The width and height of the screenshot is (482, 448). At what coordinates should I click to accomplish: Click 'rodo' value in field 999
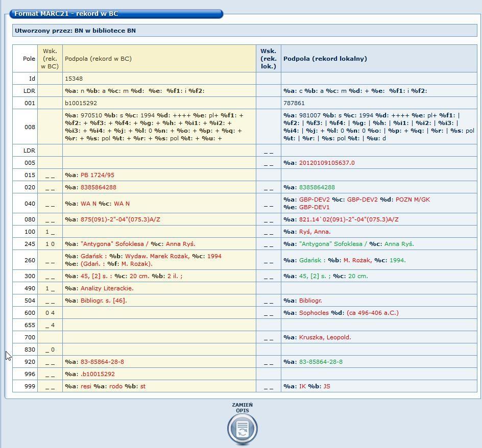[115, 387]
